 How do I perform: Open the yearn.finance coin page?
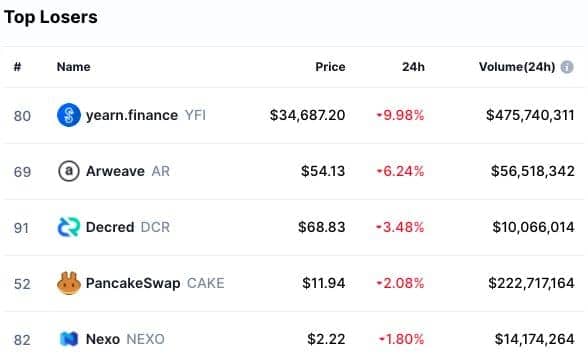tap(132, 115)
